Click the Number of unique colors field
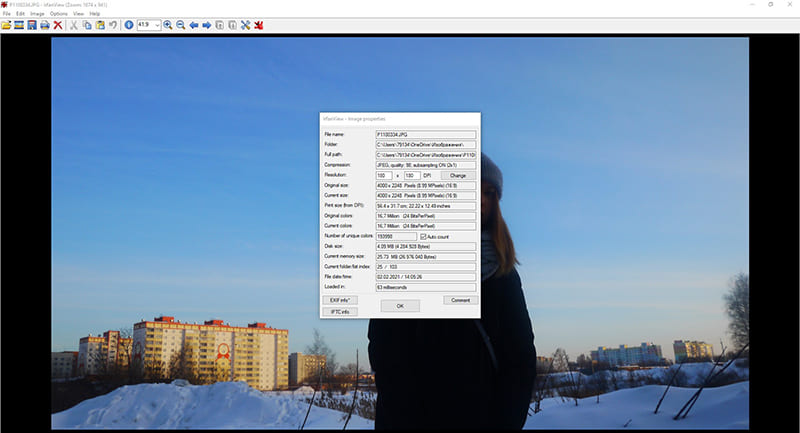800x433 pixels. coord(396,237)
